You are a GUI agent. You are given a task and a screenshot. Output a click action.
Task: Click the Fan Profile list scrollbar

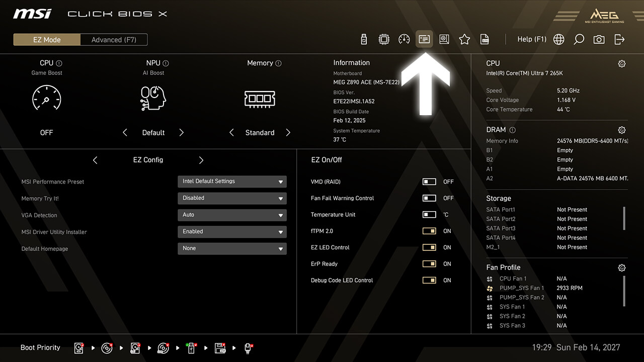click(x=624, y=291)
